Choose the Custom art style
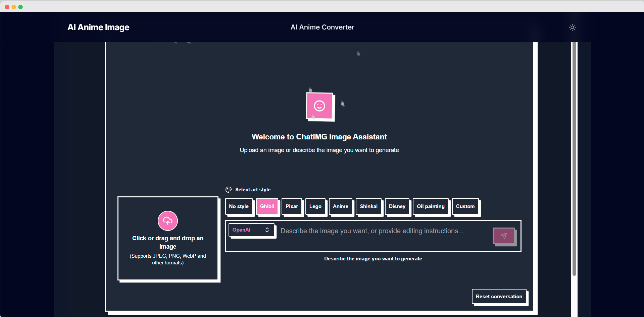 coord(465,206)
